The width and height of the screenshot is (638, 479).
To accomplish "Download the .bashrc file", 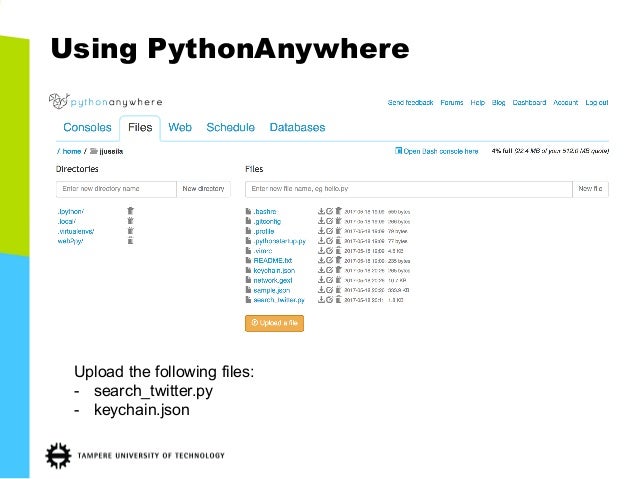I will point(321,211).
